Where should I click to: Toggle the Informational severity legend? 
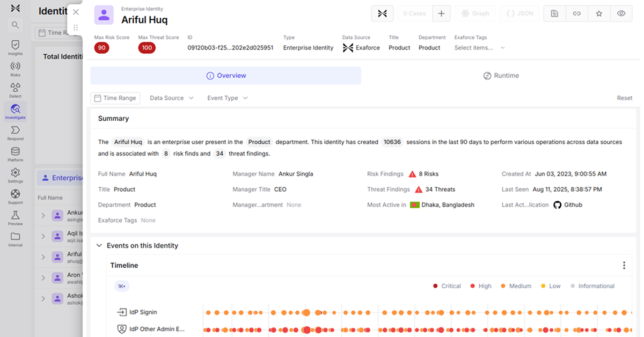[592, 286]
